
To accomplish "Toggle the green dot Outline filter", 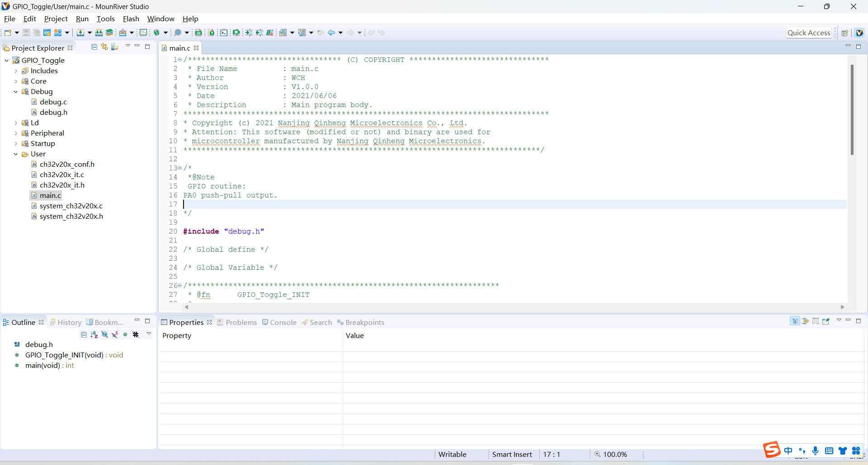I will [x=125, y=334].
